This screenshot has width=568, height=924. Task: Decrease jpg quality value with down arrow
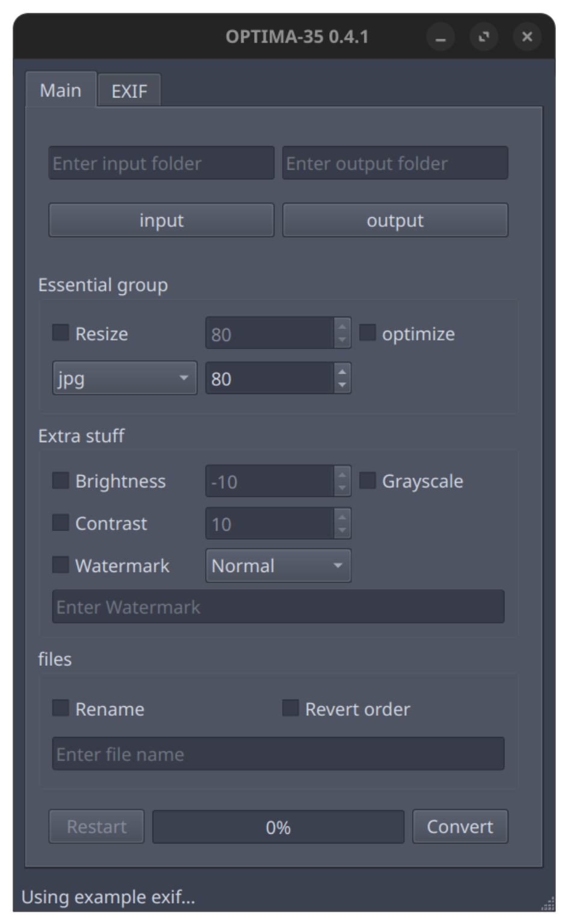click(342, 386)
